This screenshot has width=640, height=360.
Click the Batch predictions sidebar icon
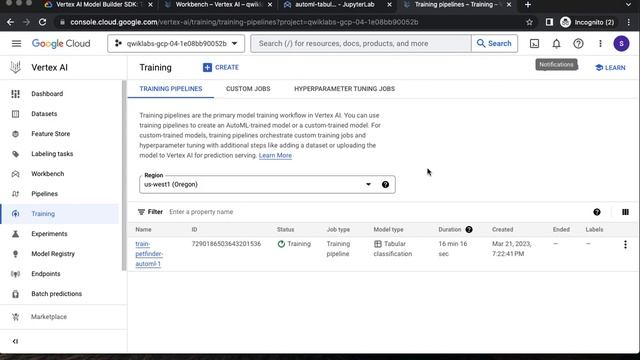click(16, 294)
